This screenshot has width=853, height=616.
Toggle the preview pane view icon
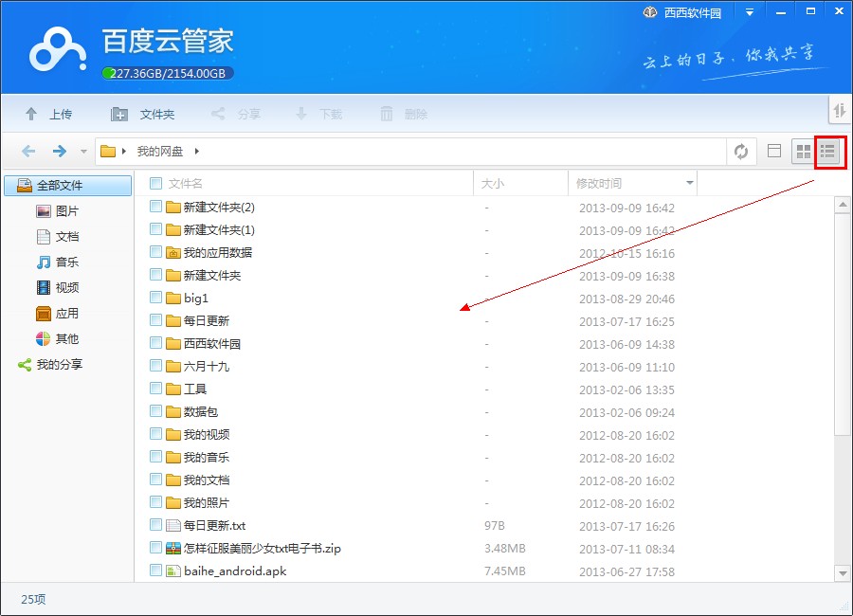pos(774,152)
